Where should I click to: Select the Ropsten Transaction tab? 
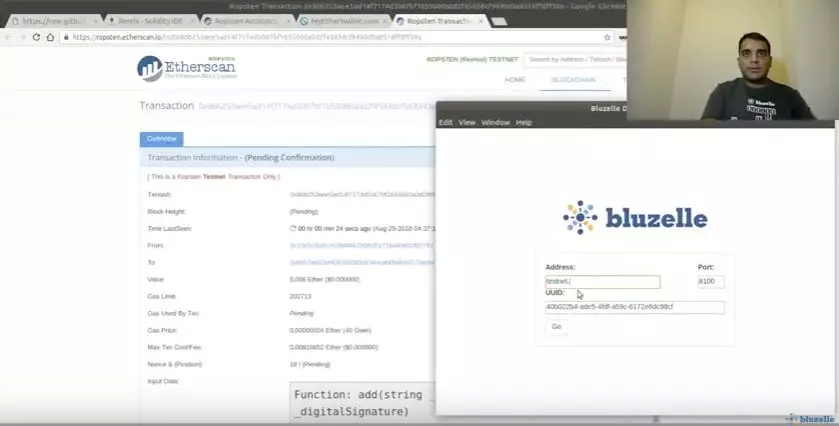pyautogui.click(x=439, y=21)
